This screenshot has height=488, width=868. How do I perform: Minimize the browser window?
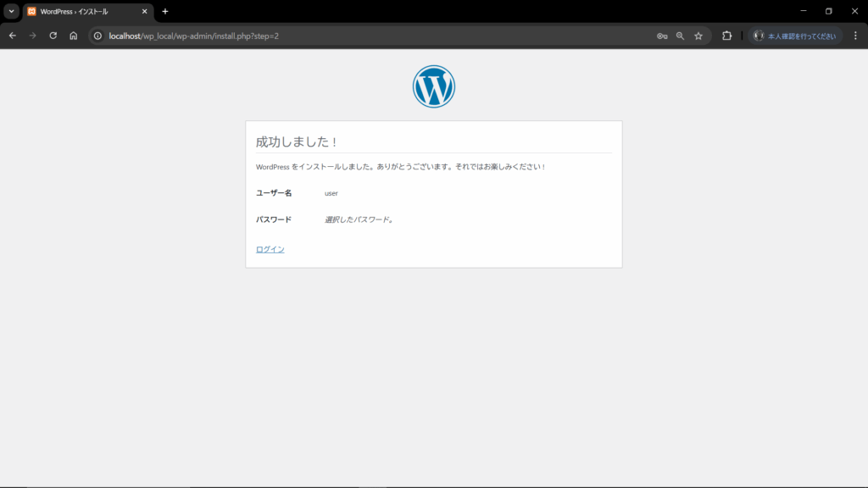point(804,11)
